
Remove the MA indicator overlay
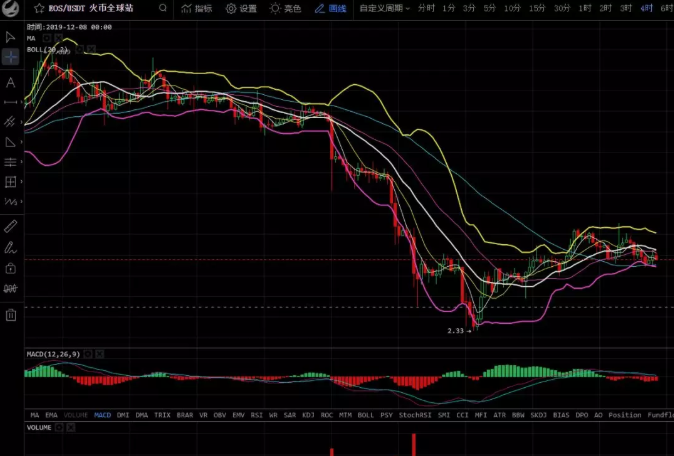pyautogui.click(x=58, y=38)
